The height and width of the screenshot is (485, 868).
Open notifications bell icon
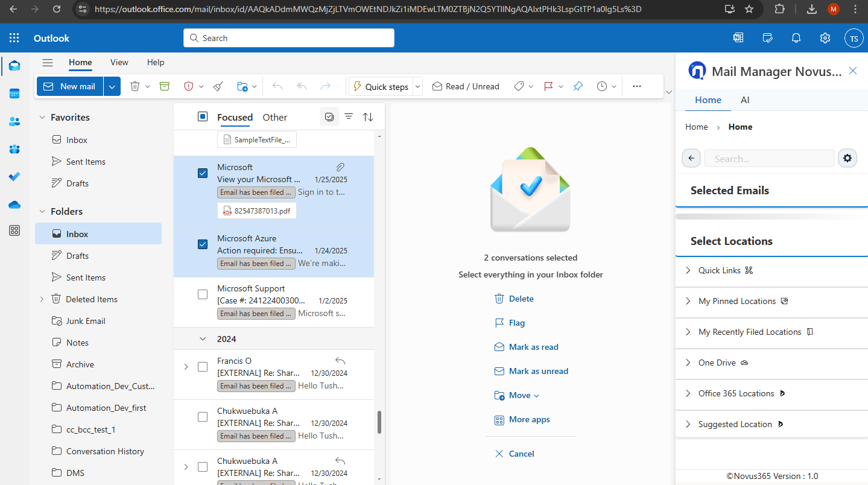tap(796, 38)
